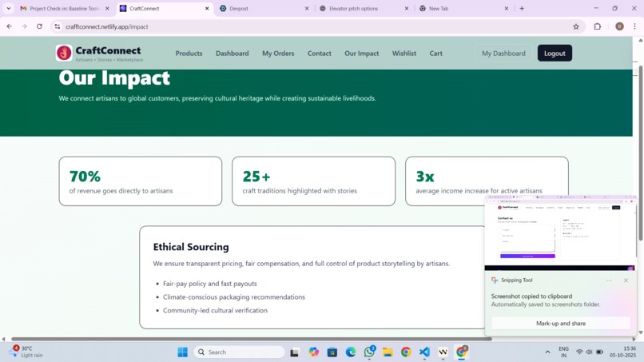This screenshot has height=362, width=644.
Task: Open the volume speaker icon in tray
Action: coord(589,352)
